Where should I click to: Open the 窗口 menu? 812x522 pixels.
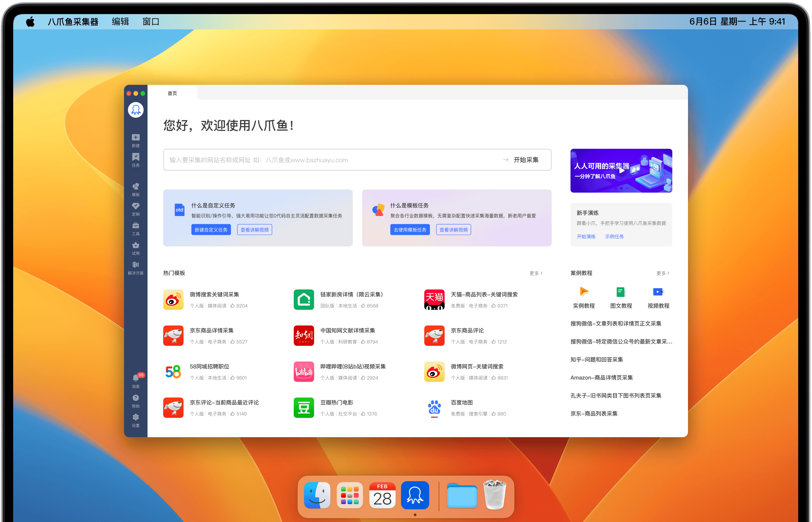(x=151, y=22)
